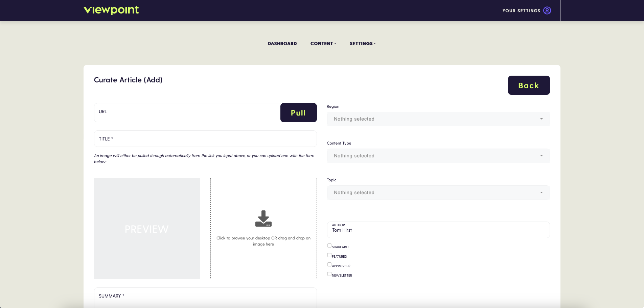Click the Viewpoint logo
This screenshot has height=308, width=644.
pos(111,10)
